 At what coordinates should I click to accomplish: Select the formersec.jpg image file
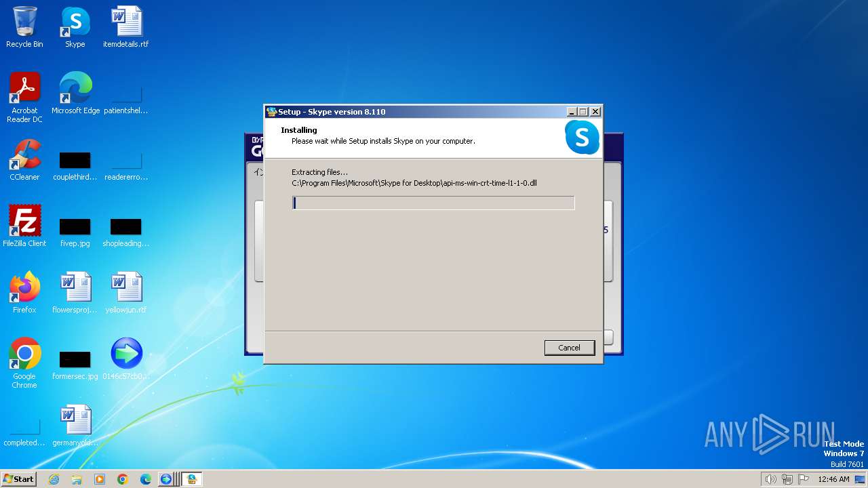click(75, 366)
